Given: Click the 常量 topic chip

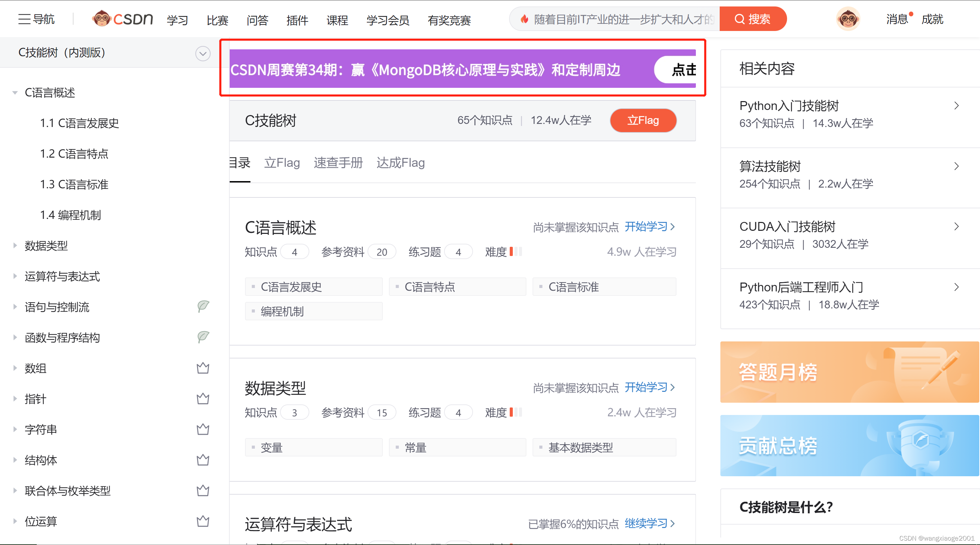Looking at the screenshot, I should coord(457,447).
